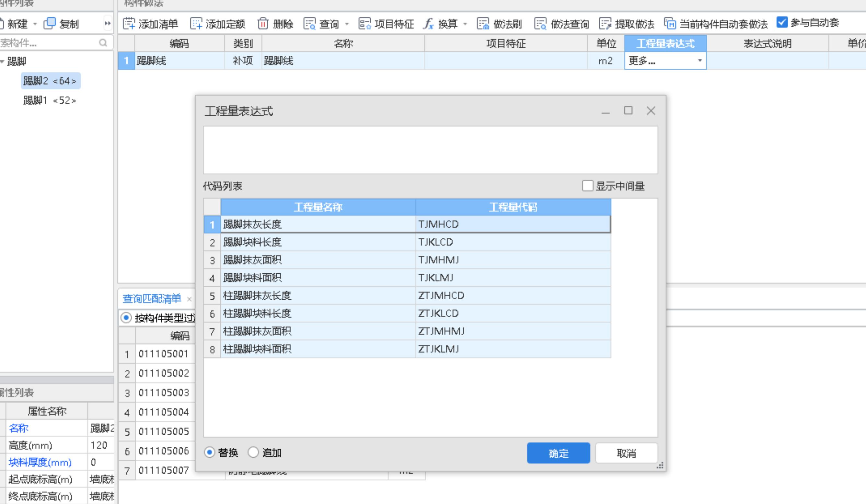Click the 工程量代码 column header

513,207
